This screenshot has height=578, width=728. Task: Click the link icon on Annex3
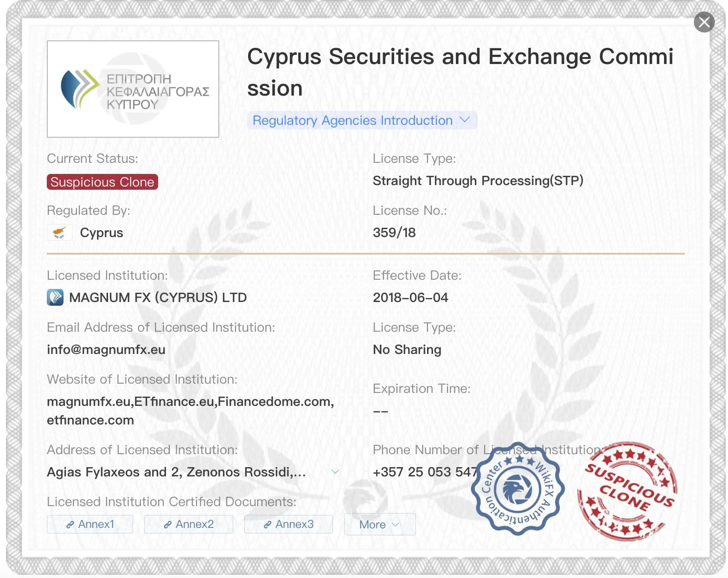click(x=268, y=525)
